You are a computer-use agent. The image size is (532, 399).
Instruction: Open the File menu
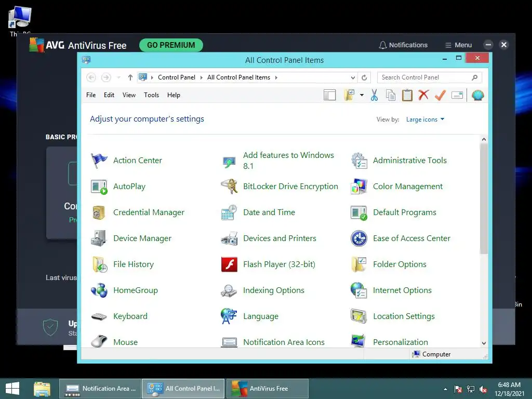tap(91, 95)
